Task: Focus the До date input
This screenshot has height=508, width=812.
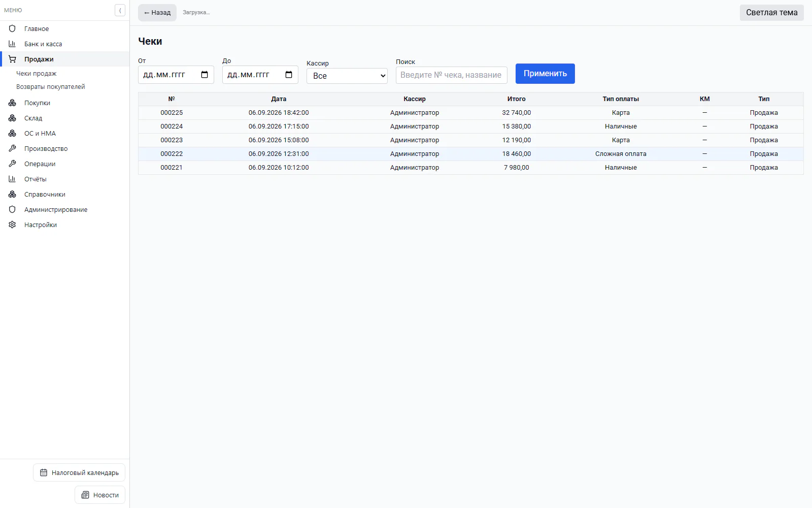Action: point(260,75)
